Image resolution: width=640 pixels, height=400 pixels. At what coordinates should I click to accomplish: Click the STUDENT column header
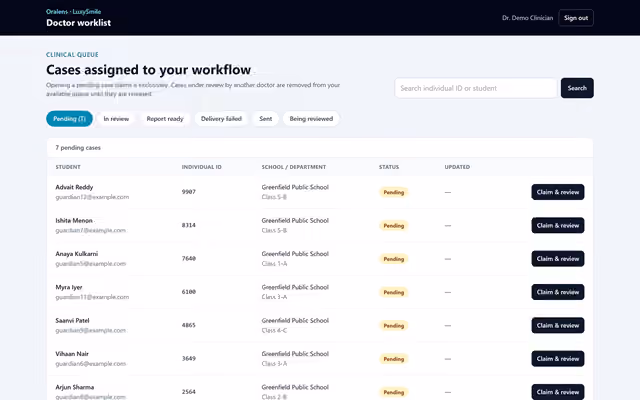click(68, 167)
